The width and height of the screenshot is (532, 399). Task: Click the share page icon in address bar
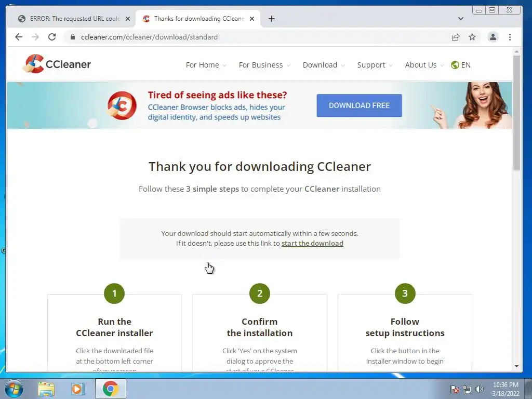[x=456, y=37]
